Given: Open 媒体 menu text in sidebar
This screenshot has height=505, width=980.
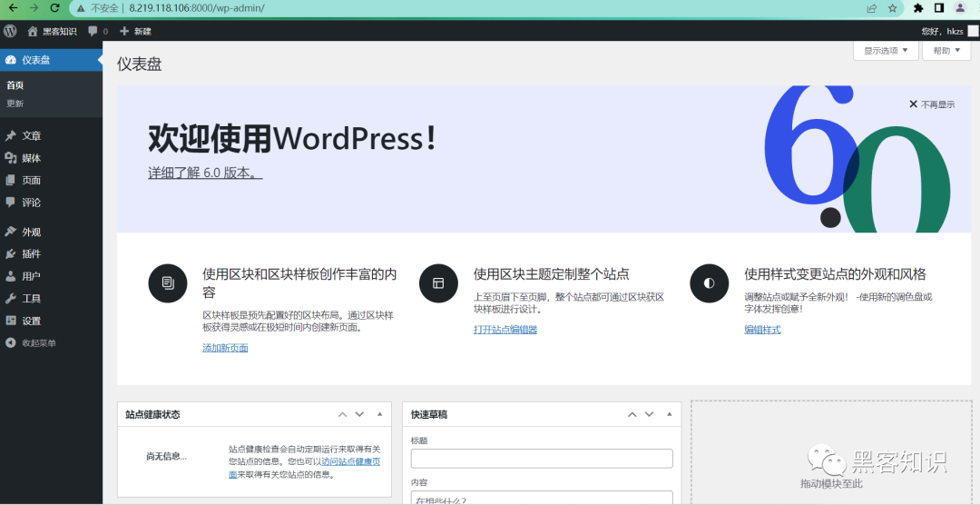Looking at the screenshot, I should pos(32,158).
